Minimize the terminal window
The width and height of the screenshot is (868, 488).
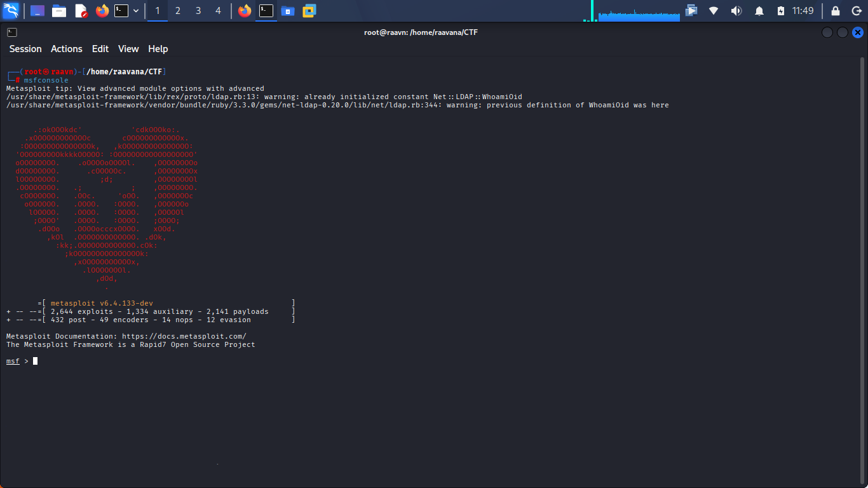pyautogui.click(x=827, y=32)
